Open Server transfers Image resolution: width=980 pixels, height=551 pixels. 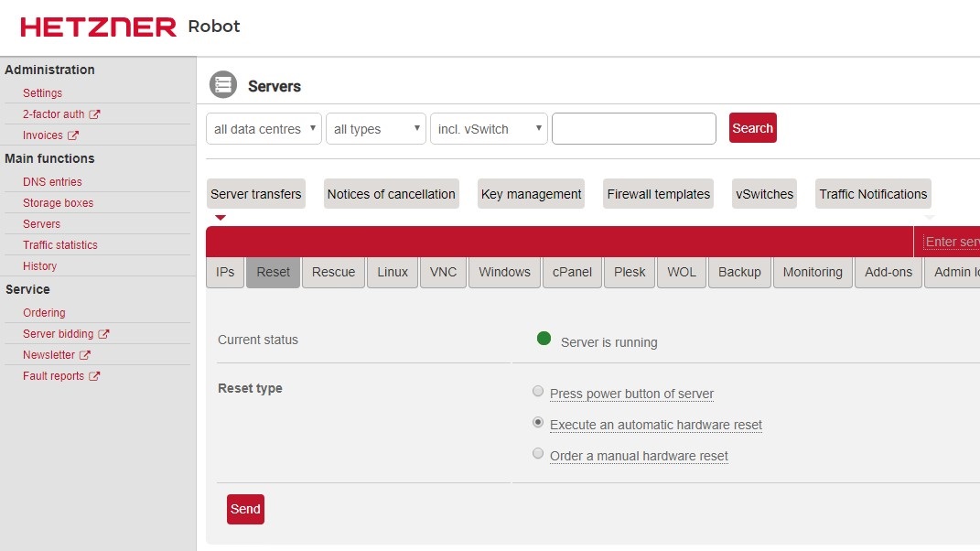255,194
